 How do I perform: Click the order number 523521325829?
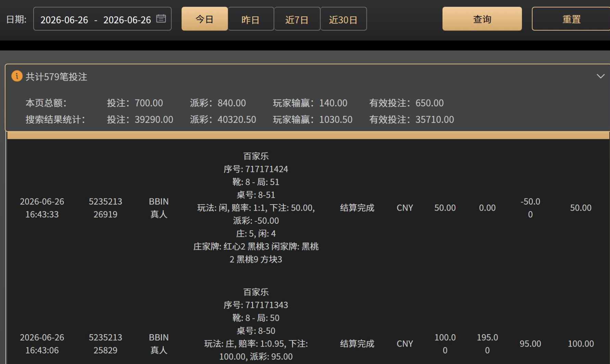105,344
